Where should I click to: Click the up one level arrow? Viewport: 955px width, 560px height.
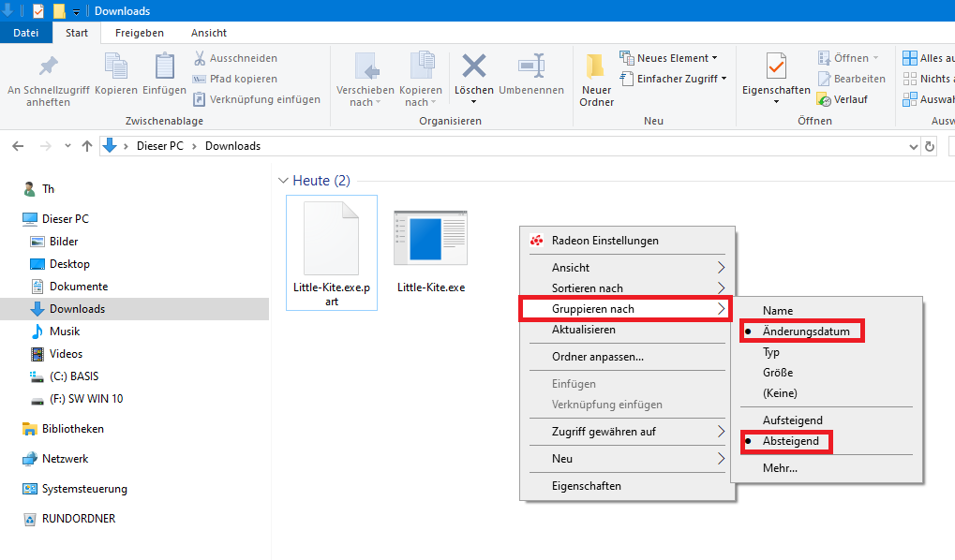click(x=87, y=146)
